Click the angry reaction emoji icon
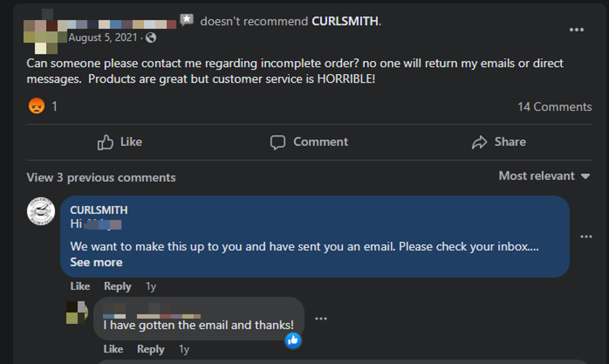This screenshot has width=609, height=364. [36, 106]
